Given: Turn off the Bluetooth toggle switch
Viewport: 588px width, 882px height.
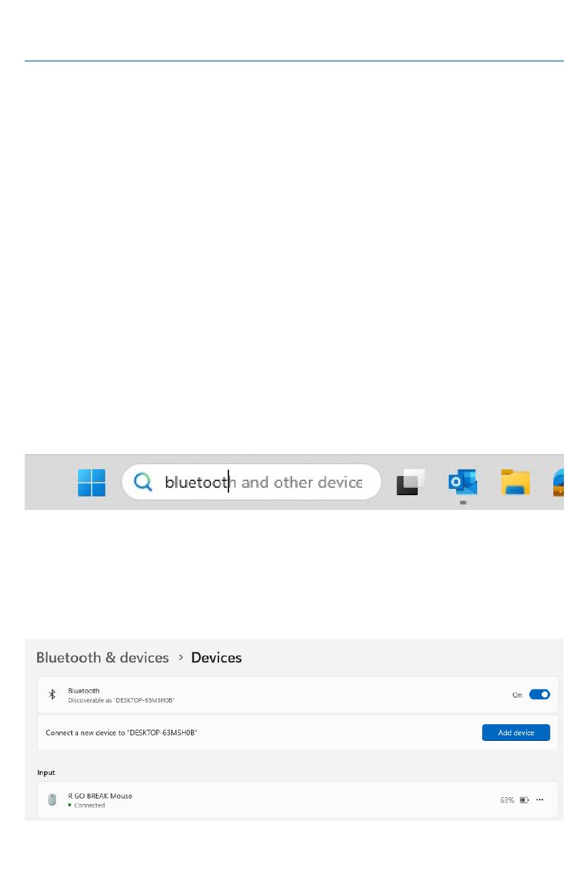Looking at the screenshot, I should click(x=540, y=694).
